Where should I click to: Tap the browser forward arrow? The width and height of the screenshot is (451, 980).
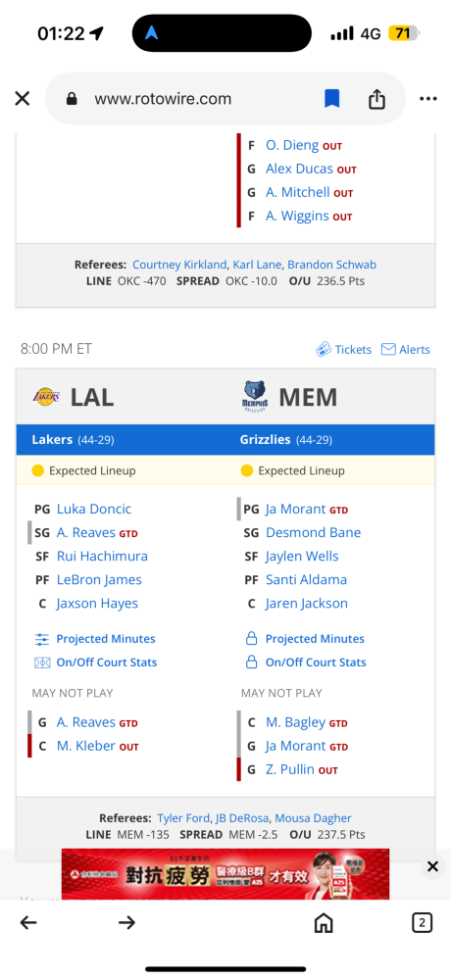coord(127,922)
